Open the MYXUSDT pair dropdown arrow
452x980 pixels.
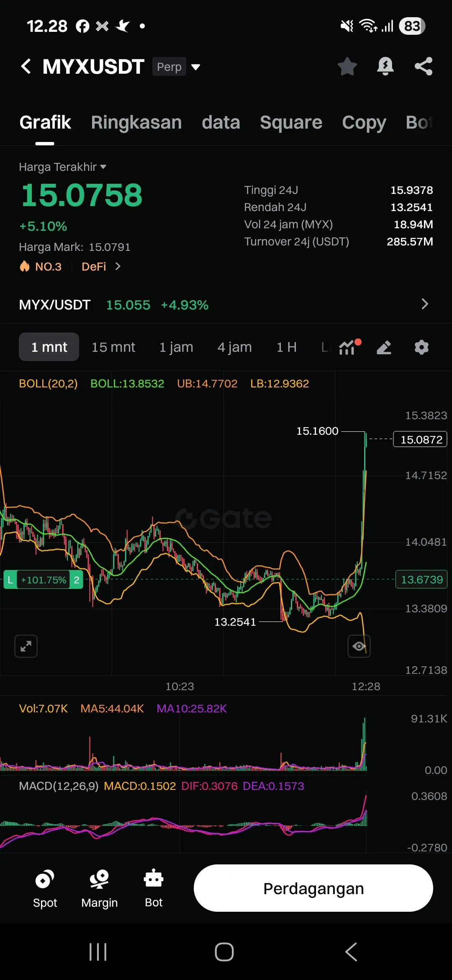(x=195, y=67)
